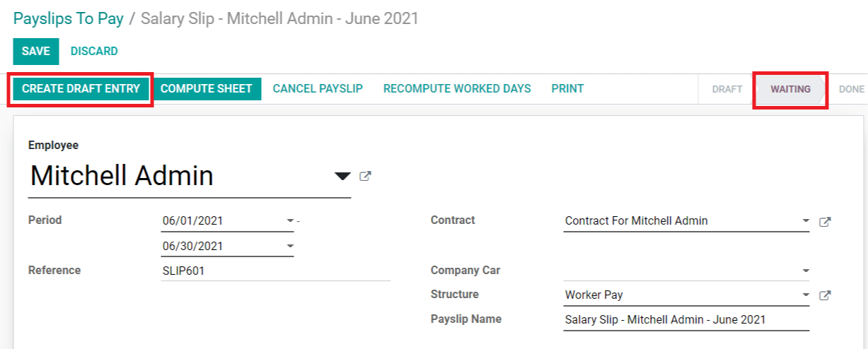Open the period end date picker
The image size is (868, 349).
[x=290, y=247]
